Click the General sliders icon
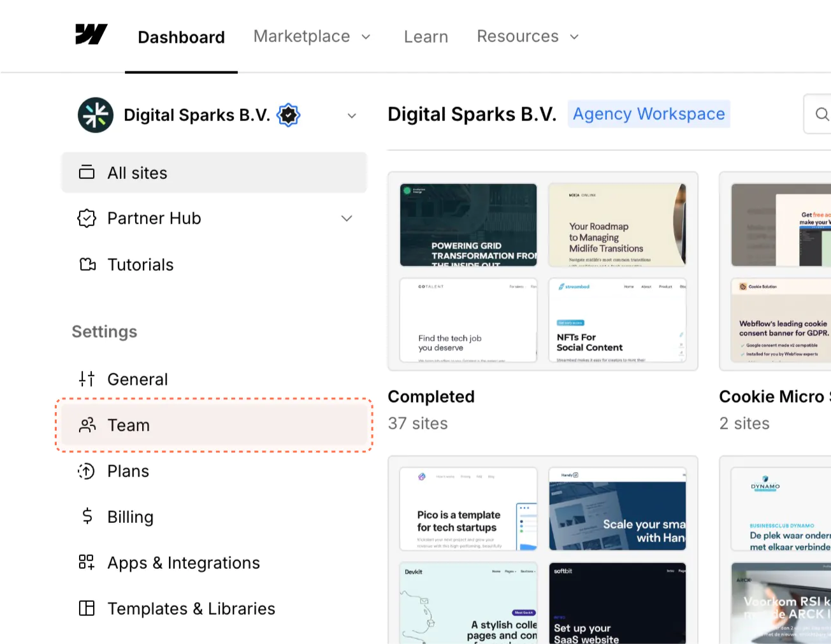831x644 pixels. [x=87, y=379]
